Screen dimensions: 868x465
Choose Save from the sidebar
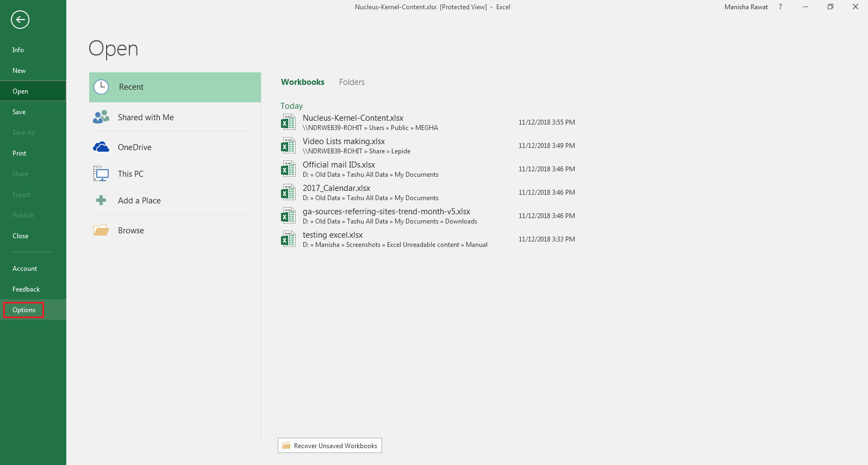(x=33, y=112)
